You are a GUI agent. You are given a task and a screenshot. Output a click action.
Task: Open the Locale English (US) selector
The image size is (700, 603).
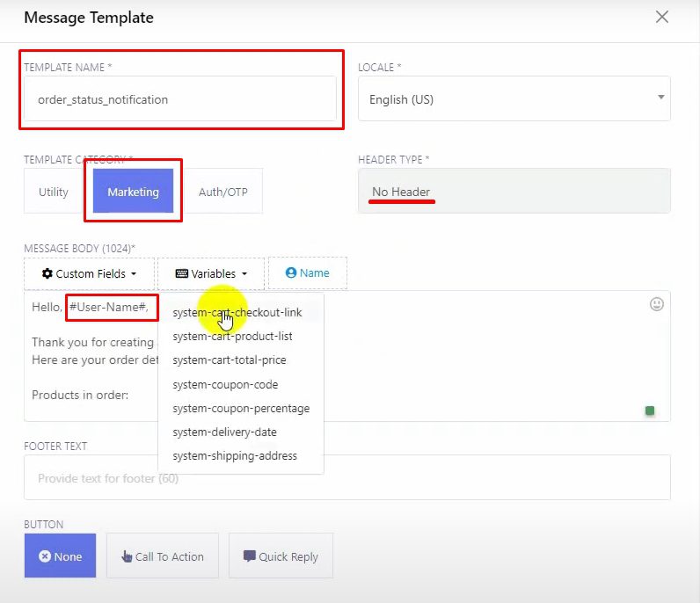pyautogui.click(x=514, y=99)
